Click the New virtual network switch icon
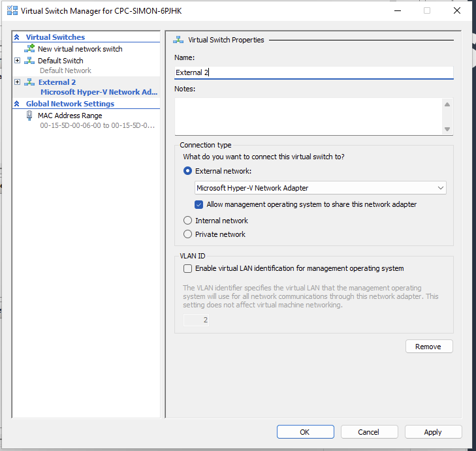476x451 pixels. pos(29,49)
